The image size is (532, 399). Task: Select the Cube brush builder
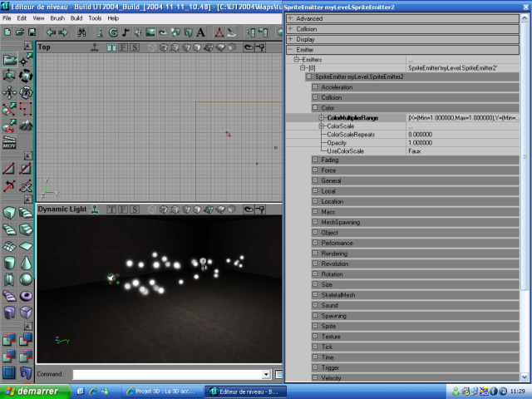(x=9, y=213)
